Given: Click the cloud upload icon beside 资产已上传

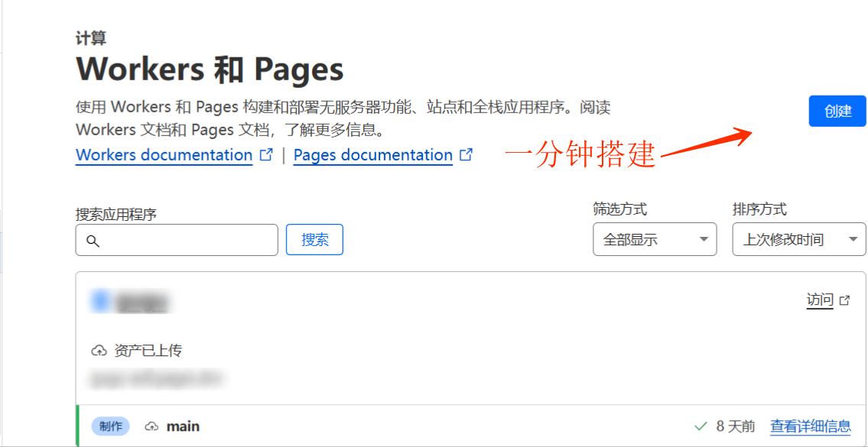Looking at the screenshot, I should tap(99, 351).
